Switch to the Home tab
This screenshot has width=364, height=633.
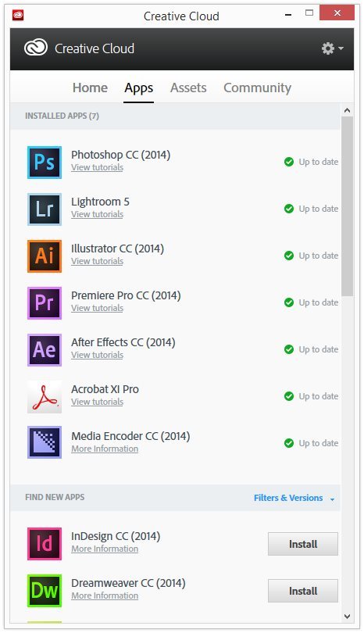(90, 88)
